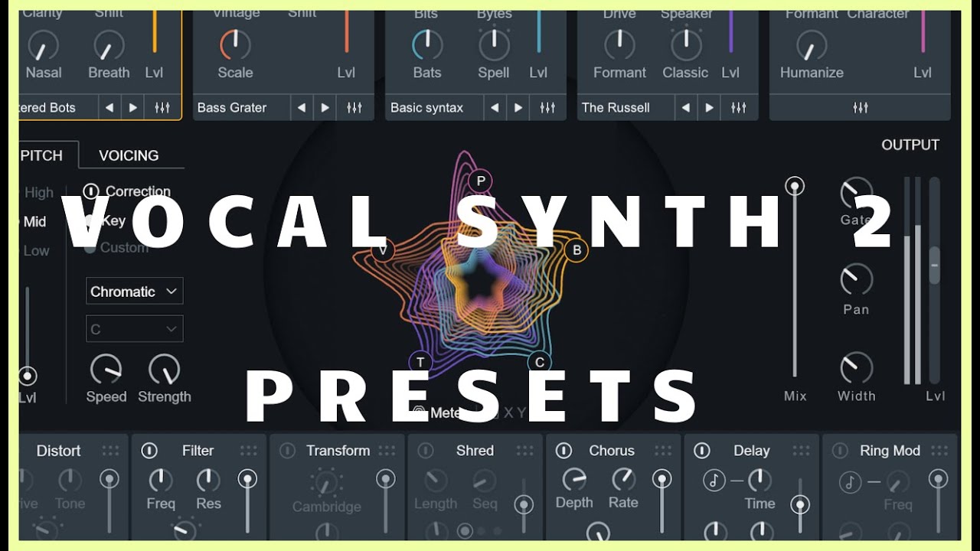This screenshot has width=980, height=551.
Task: Open the C key root dropdown
Action: tap(135, 329)
